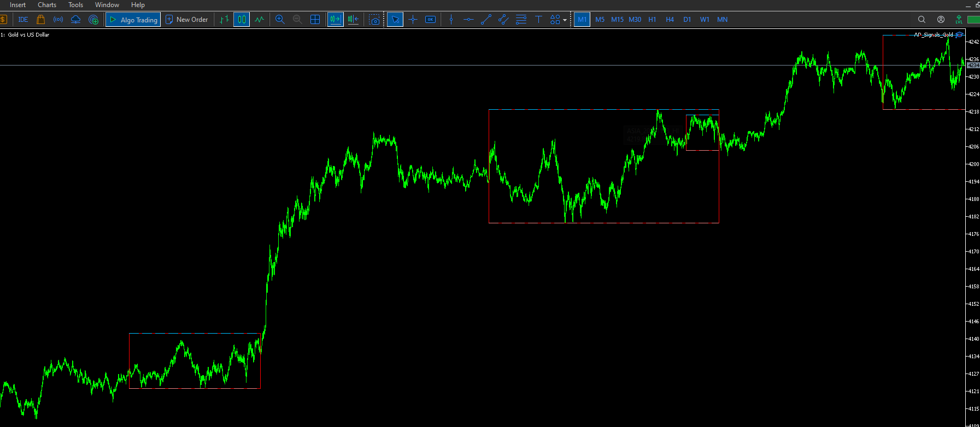Toggle Algo Trading on or off
980x427 pixels.
point(133,20)
